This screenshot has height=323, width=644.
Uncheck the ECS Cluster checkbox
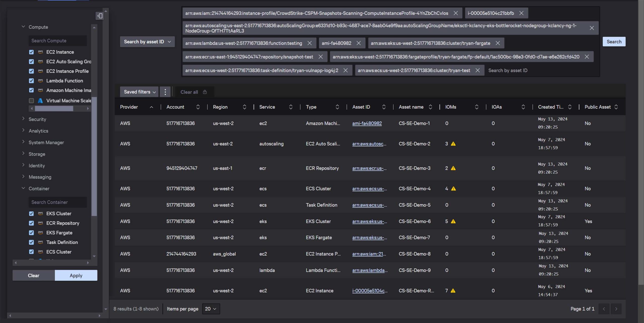[31, 252]
